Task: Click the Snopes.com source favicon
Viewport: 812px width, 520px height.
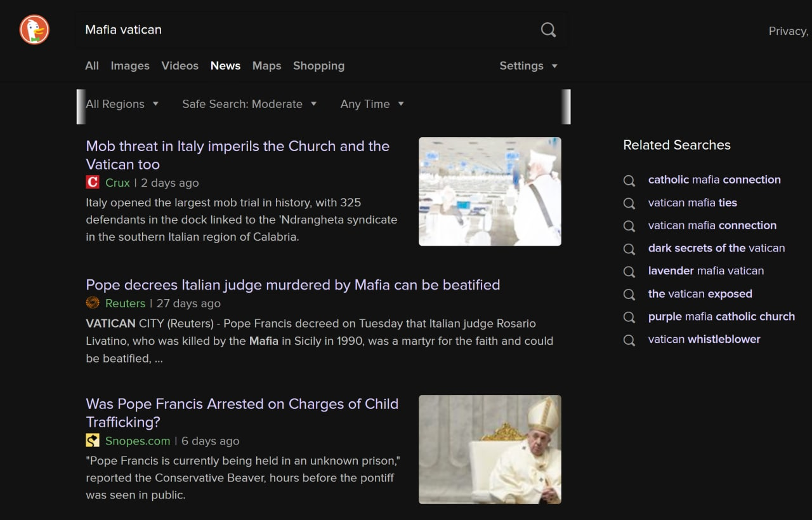Action: [x=93, y=441]
